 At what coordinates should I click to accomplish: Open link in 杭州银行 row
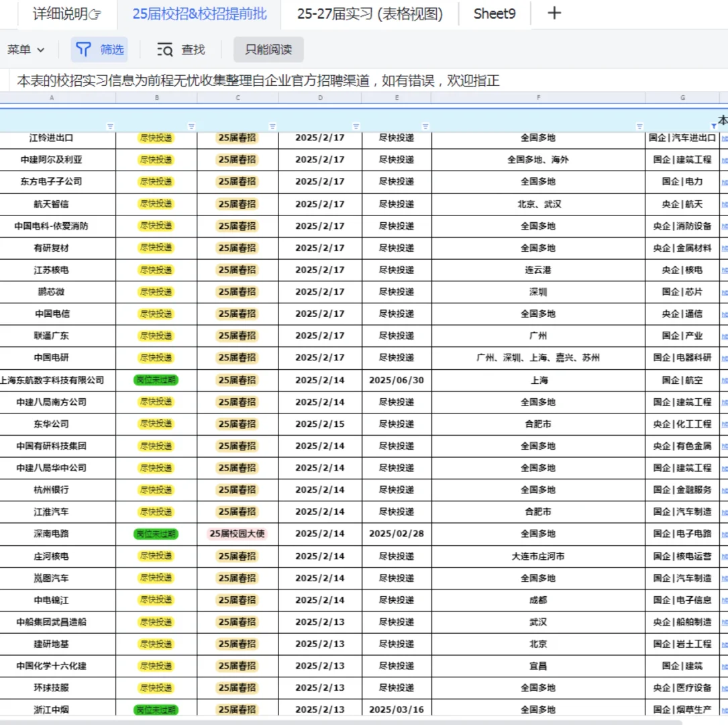[724, 490]
